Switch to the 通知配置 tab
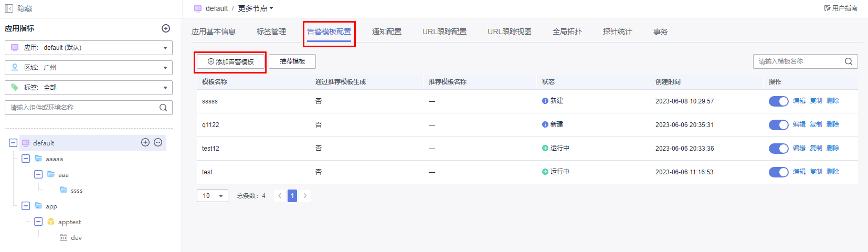Image resolution: width=868 pixels, height=252 pixels. [386, 31]
